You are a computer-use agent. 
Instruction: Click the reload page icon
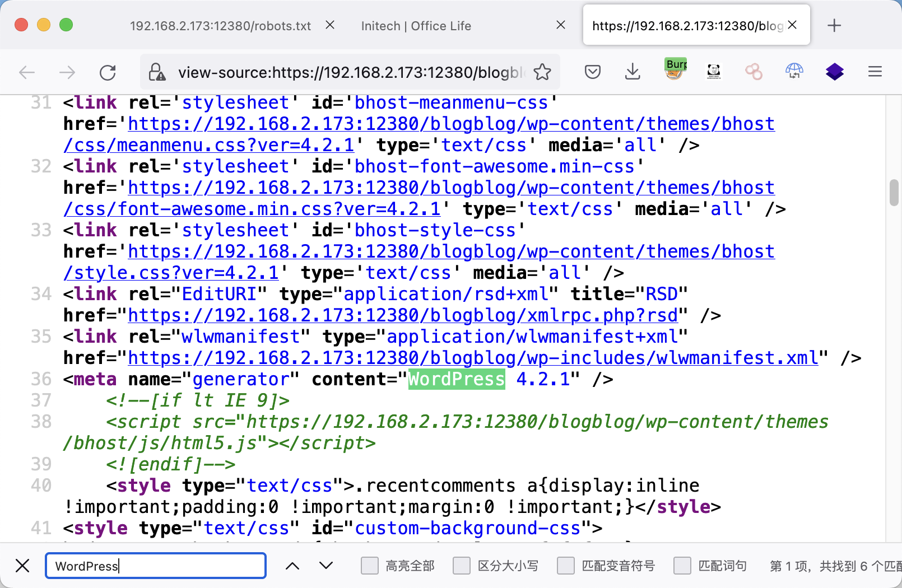(x=108, y=72)
